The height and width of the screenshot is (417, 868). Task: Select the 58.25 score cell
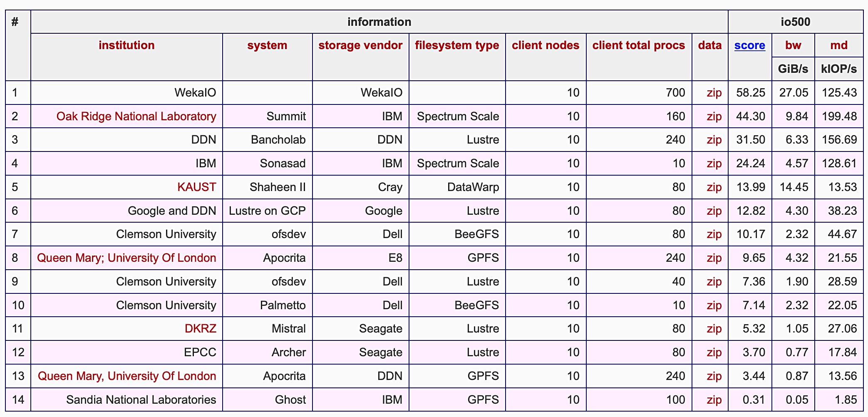click(750, 92)
